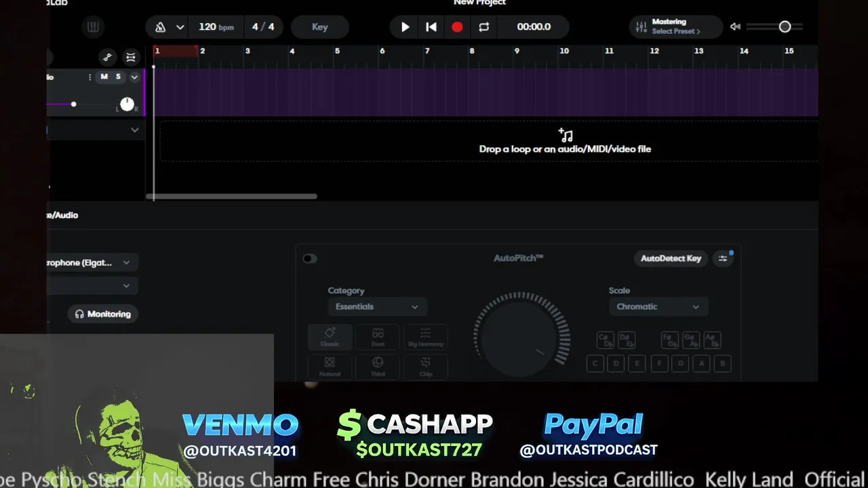Open the metronome options dropdown arrow
This screenshot has height=488, width=868.
180,27
